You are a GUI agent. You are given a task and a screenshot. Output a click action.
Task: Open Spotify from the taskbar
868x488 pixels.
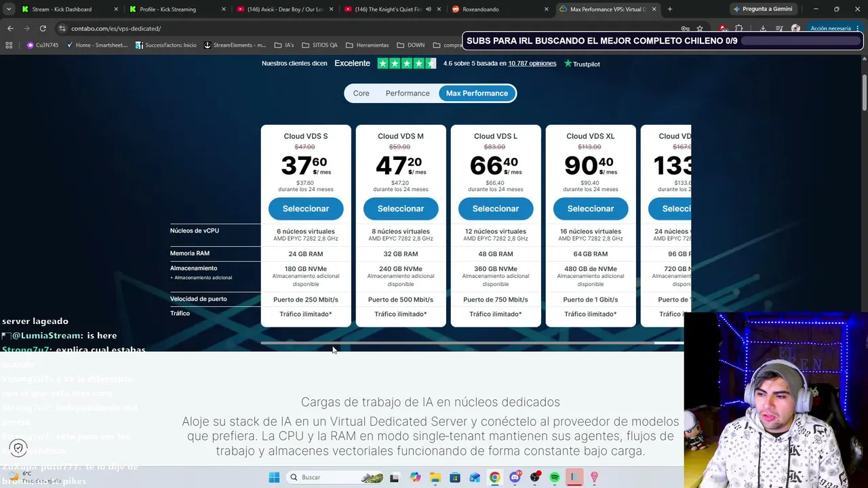tap(555, 477)
